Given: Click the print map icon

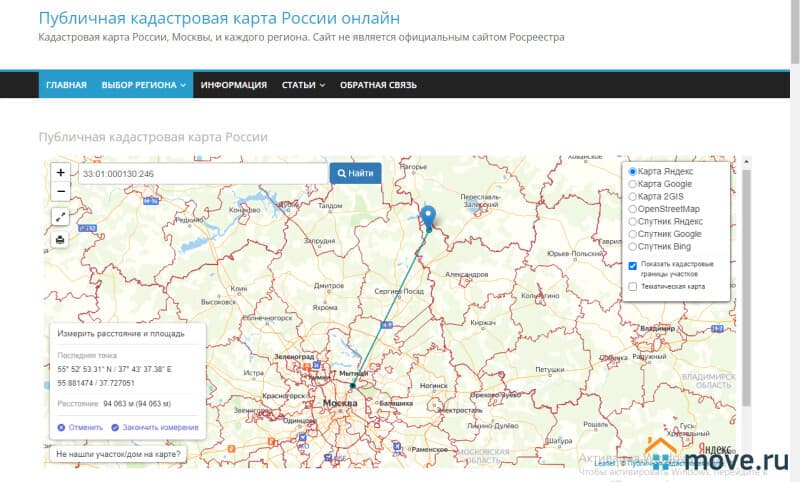Looking at the screenshot, I should pyautogui.click(x=61, y=239).
